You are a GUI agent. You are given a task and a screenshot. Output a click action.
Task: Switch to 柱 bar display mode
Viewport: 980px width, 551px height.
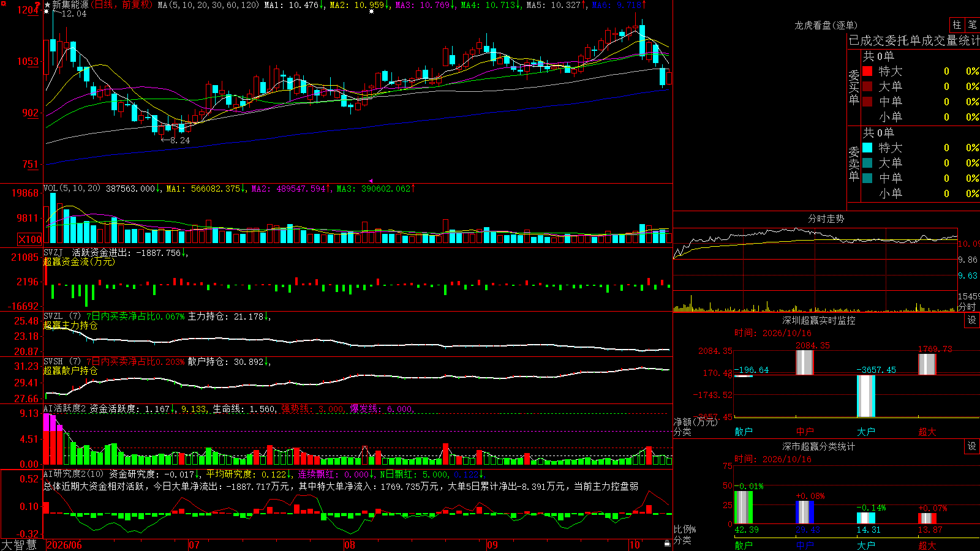pos(957,24)
